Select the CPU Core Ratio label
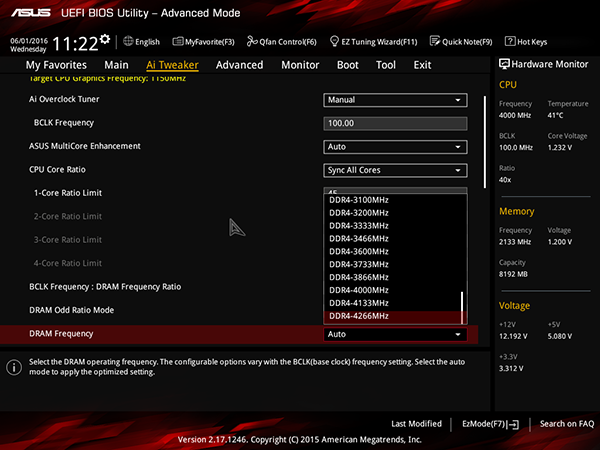This screenshot has height=450, width=600. point(57,170)
